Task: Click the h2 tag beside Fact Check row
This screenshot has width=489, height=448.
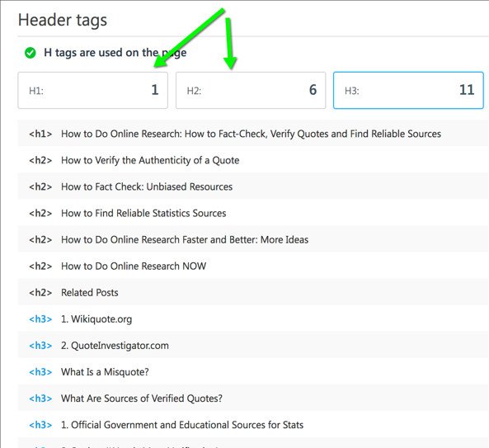Action: pyautogui.click(x=40, y=187)
